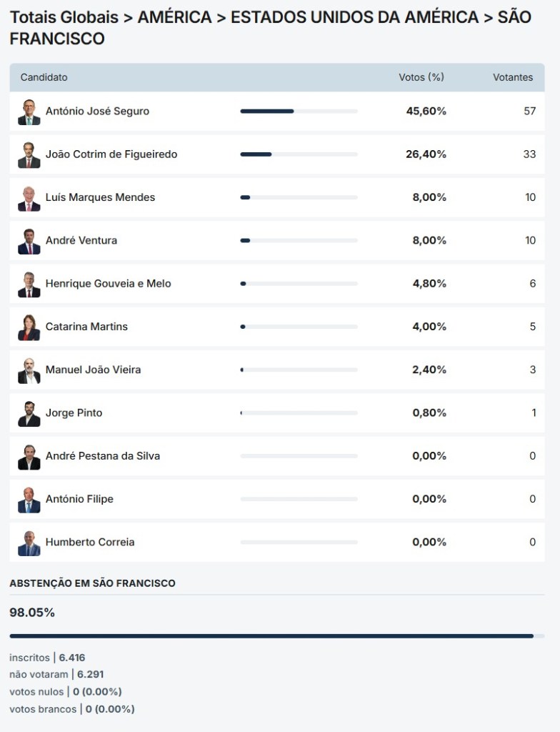
Task: Go to AMÉRICA in the breadcrumb
Action: click(174, 17)
